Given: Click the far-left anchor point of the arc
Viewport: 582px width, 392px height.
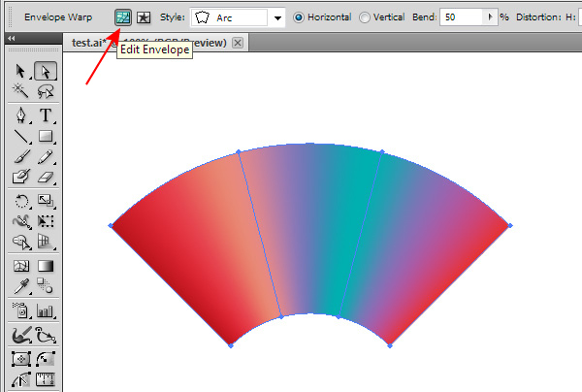Looking at the screenshot, I should click(x=111, y=226).
